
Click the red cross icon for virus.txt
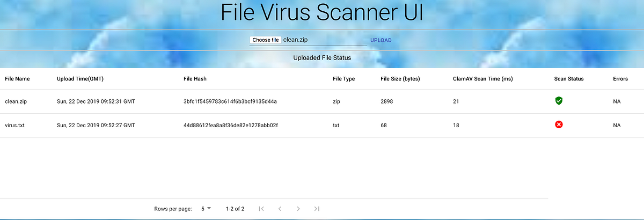[x=559, y=124]
